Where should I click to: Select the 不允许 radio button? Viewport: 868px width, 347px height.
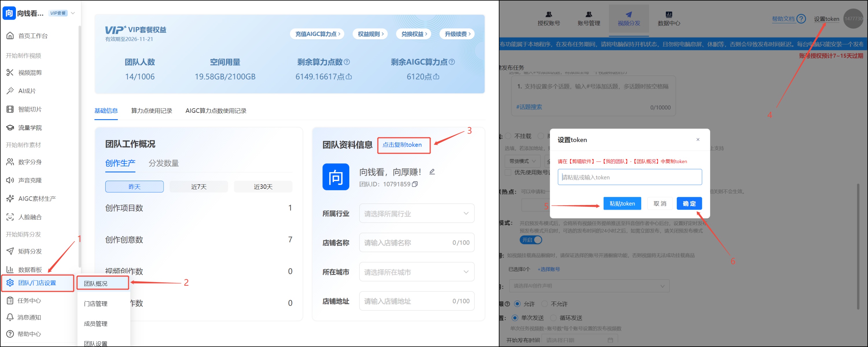coord(544,304)
